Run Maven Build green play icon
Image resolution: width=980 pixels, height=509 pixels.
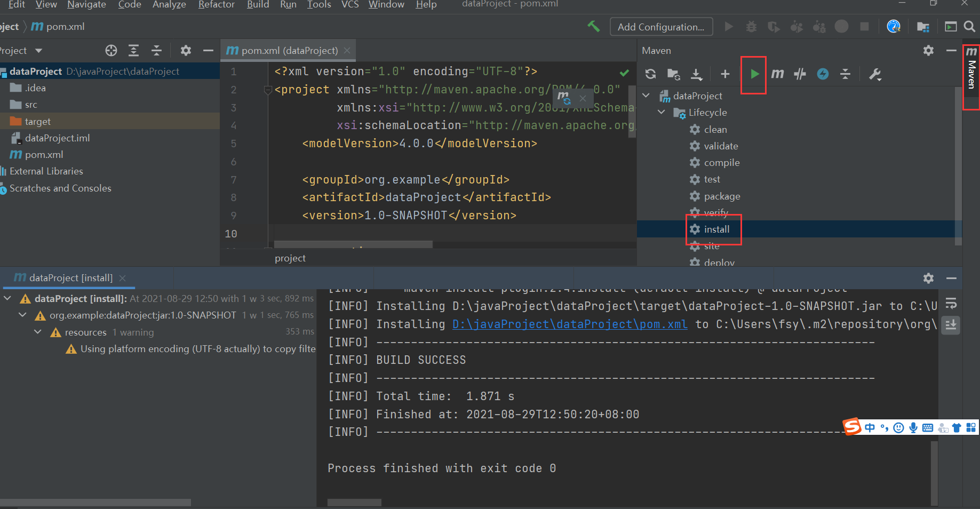coord(754,74)
